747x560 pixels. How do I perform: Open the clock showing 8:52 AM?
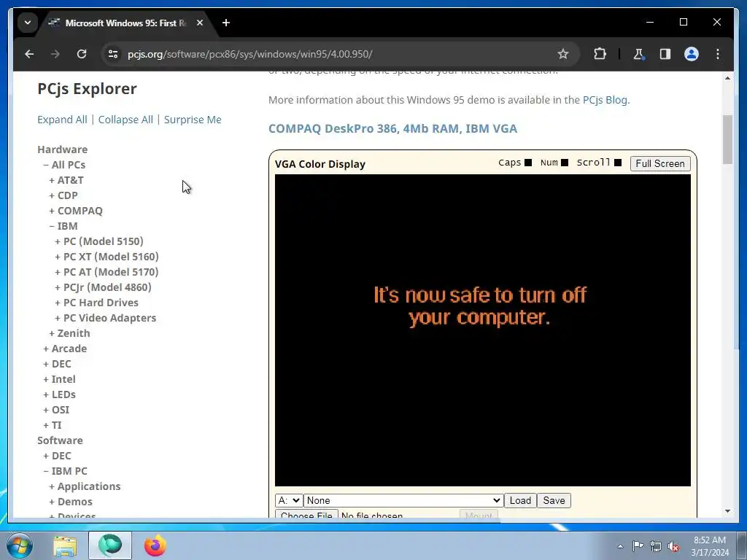(x=710, y=546)
